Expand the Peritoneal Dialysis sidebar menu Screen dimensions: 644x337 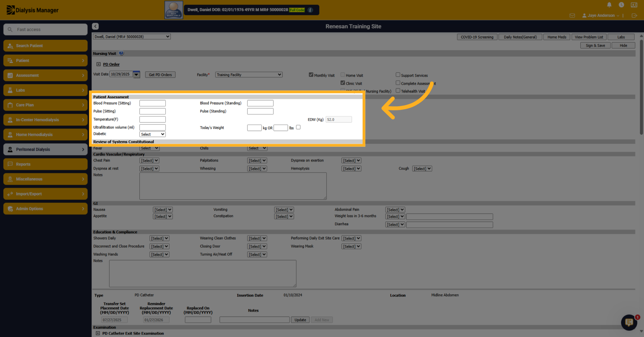pyautogui.click(x=45, y=149)
